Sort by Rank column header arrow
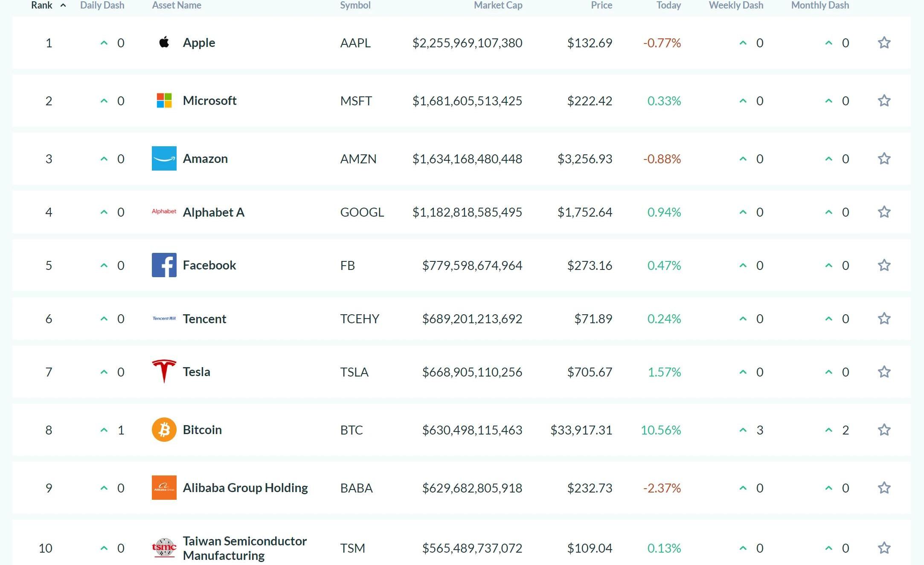924x565 pixels. tap(63, 6)
